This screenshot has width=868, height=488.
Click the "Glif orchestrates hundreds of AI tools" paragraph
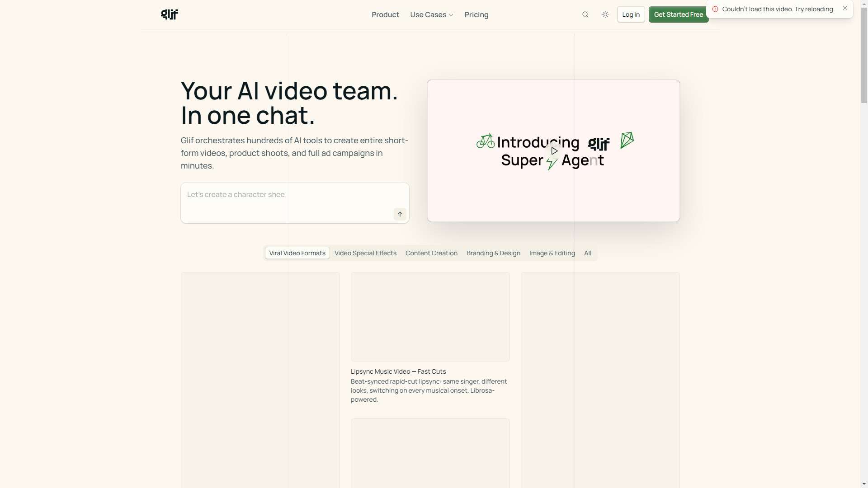(x=294, y=153)
